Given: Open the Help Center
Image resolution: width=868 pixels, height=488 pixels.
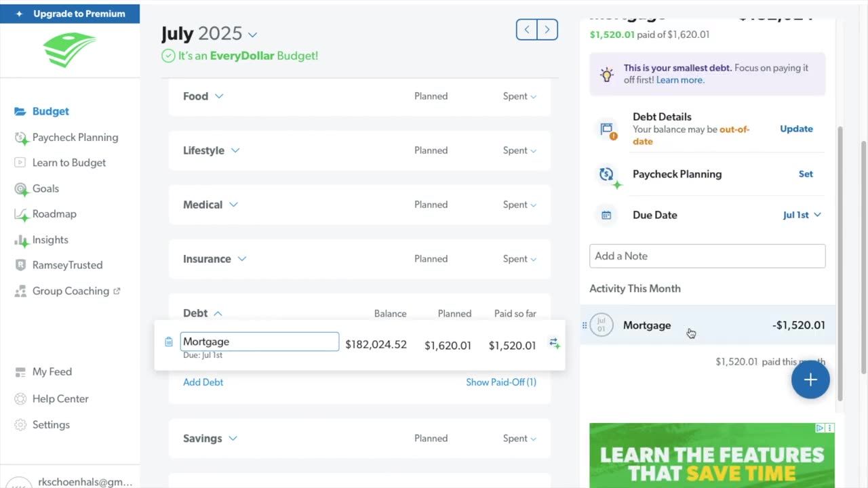Looking at the screenshot, I should coord(52,399).
